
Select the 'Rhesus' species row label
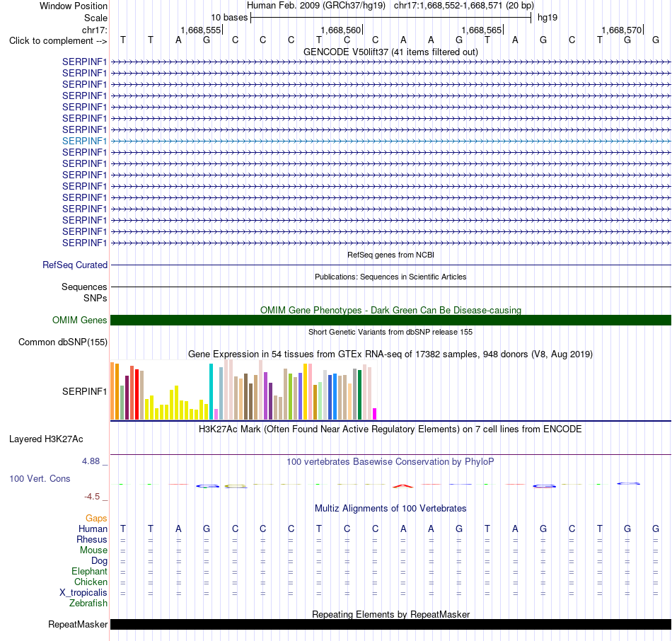[x=92, y=539]
